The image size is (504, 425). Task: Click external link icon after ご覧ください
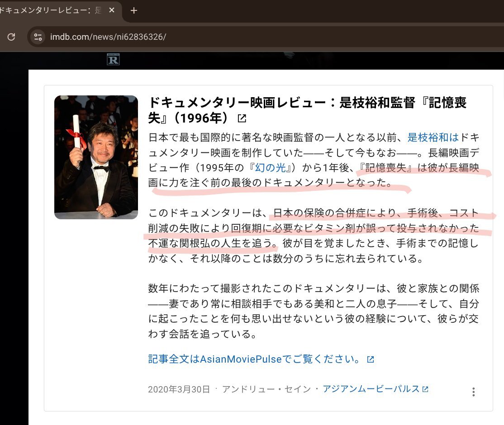pyautogui.click(x=370, y=359)
